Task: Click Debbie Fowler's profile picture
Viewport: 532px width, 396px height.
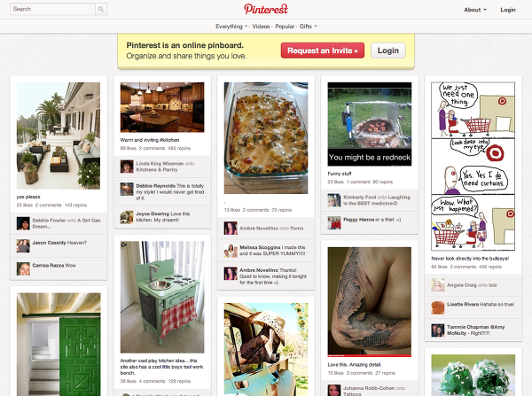Action: [x=23, y=223]
